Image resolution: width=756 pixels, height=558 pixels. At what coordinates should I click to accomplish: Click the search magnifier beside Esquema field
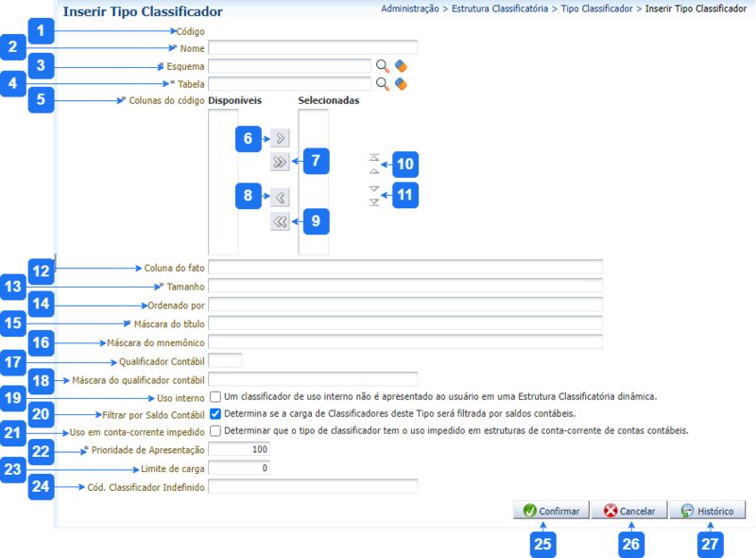point(383,66)
